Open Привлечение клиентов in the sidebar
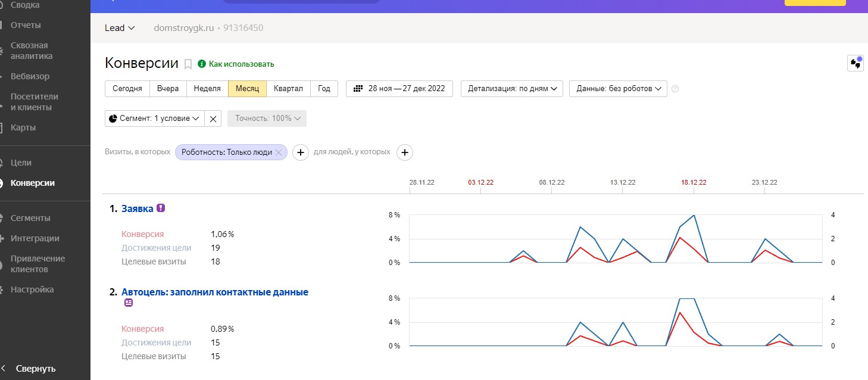This screenshot has width=868, height=380. pos(38,264)
